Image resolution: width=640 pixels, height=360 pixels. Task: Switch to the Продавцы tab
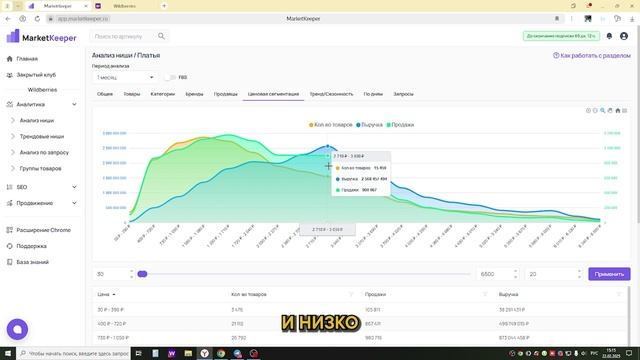226,94
